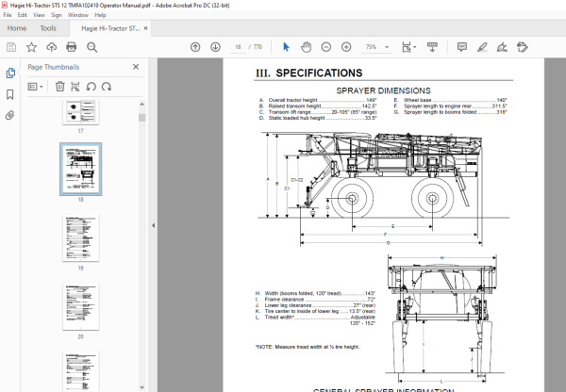Open the sign document tool
This screenshot has height=392, width=566.
pyautogui.click(x=502, y=47)
